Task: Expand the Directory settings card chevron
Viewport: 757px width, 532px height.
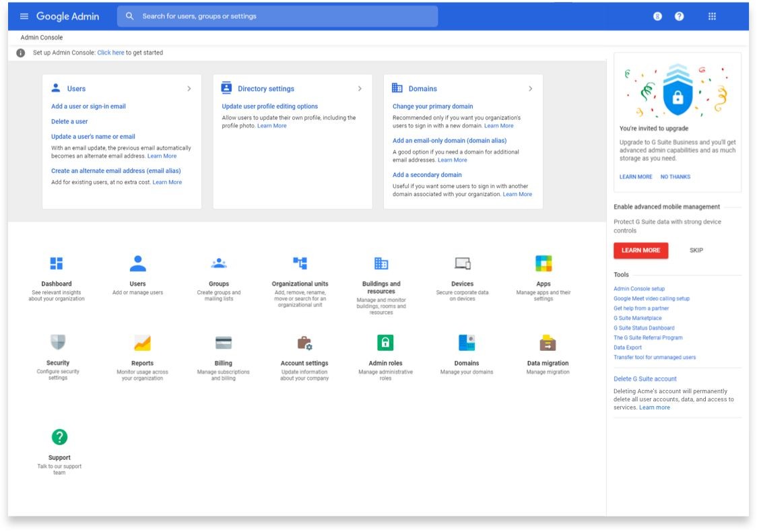Action: coord(359,88)
